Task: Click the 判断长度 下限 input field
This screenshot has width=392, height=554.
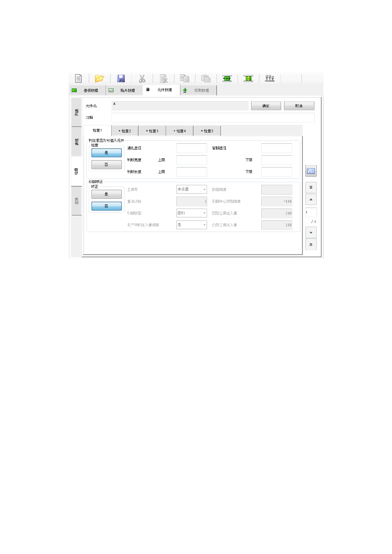Action: tap(277, 172)
